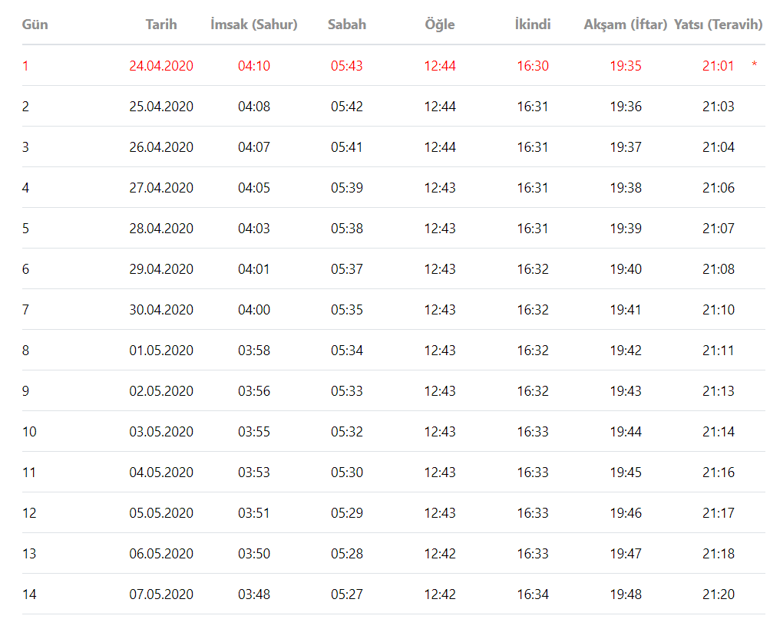Select the Akşam iftar time 19:45
The image size is (770, 619).
[626, 473]
